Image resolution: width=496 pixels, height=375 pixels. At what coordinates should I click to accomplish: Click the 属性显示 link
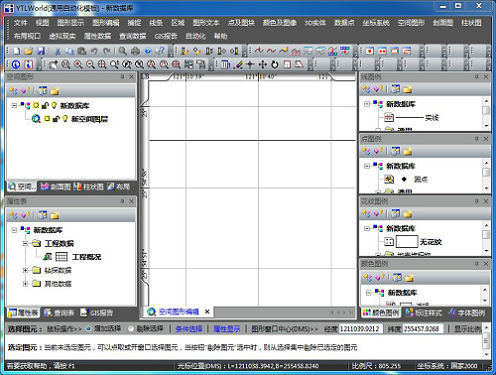(x=227, y=329)
